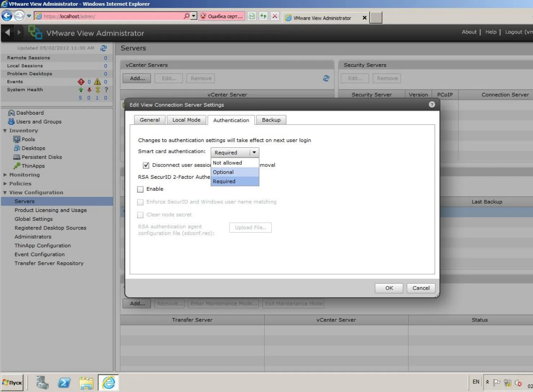Viewport: 533px width, 392px height.
Task: Select the Authentication tab
Action: tap(231, 120)
